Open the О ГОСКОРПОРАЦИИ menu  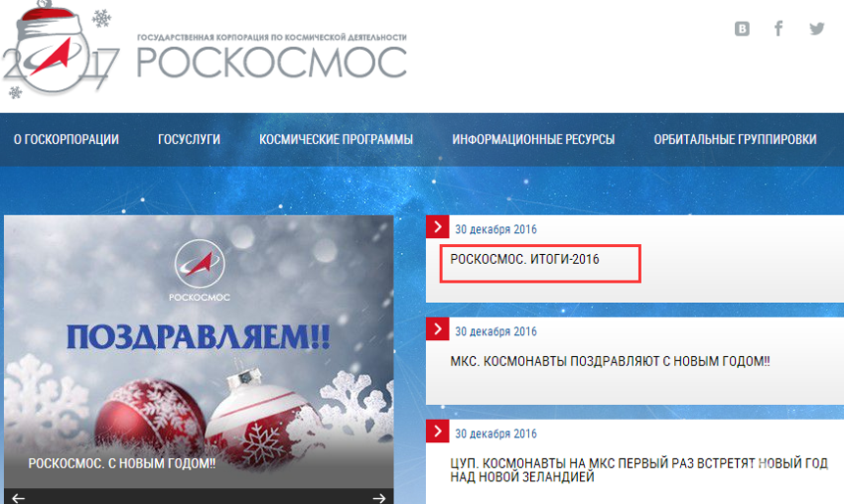pyautogui.click(x=66, y=139)
